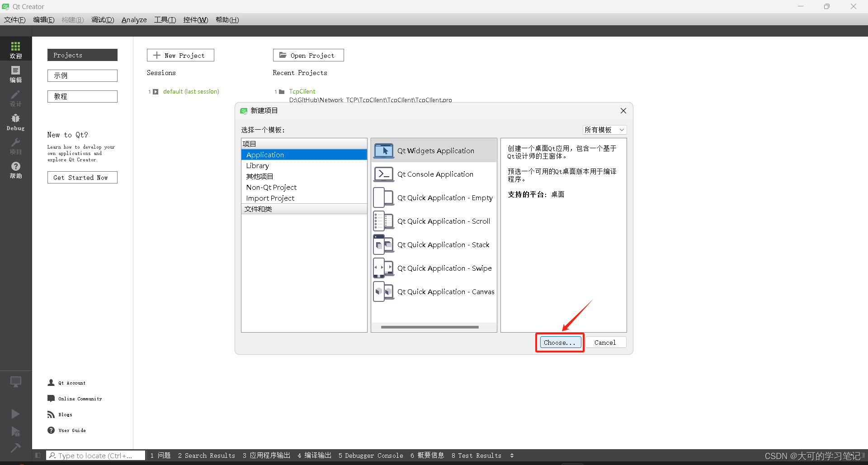The image size is (868, 465).
Task: Select Qt Quick Application - Canvas
Action: click(434, 291)
